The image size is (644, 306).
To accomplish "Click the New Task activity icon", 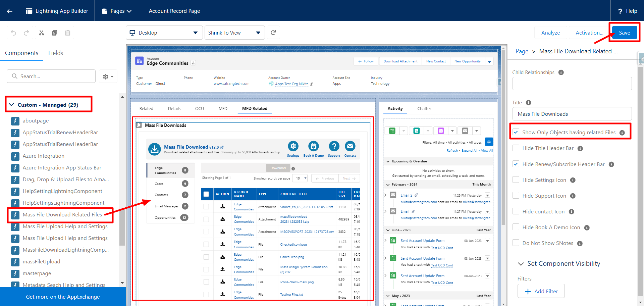I will (x=392, y=131).
